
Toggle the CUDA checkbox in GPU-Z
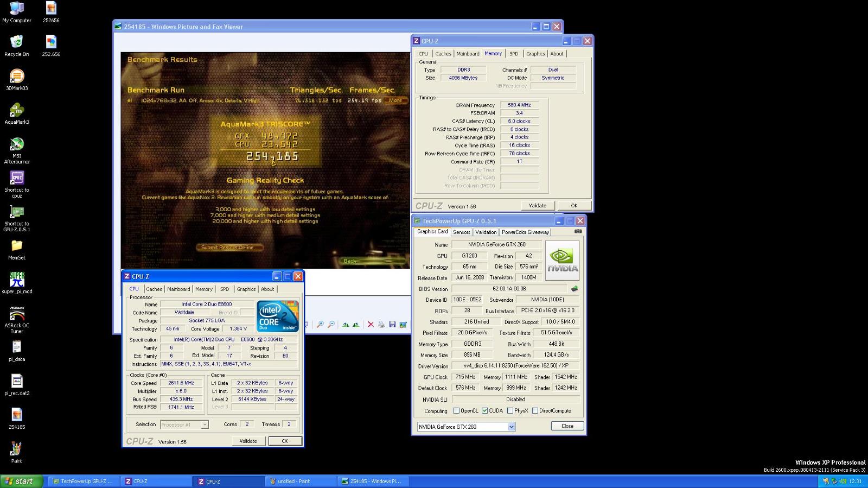484,411
